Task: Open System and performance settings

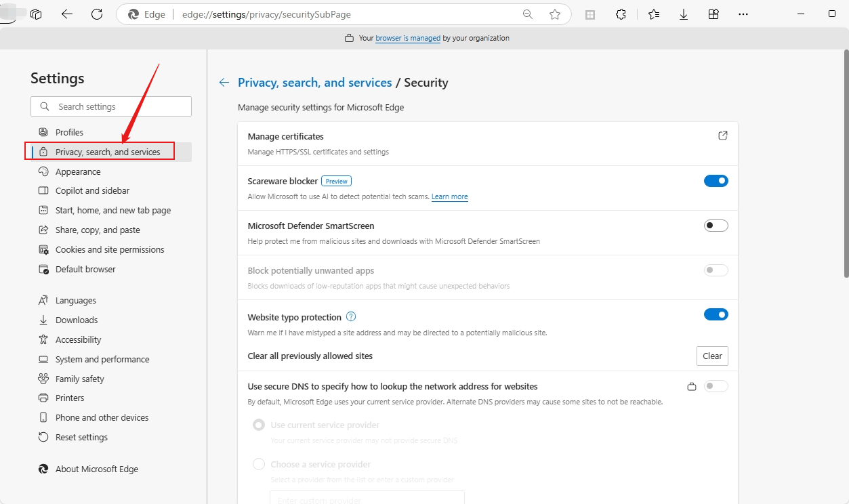Action: [111, 360]
